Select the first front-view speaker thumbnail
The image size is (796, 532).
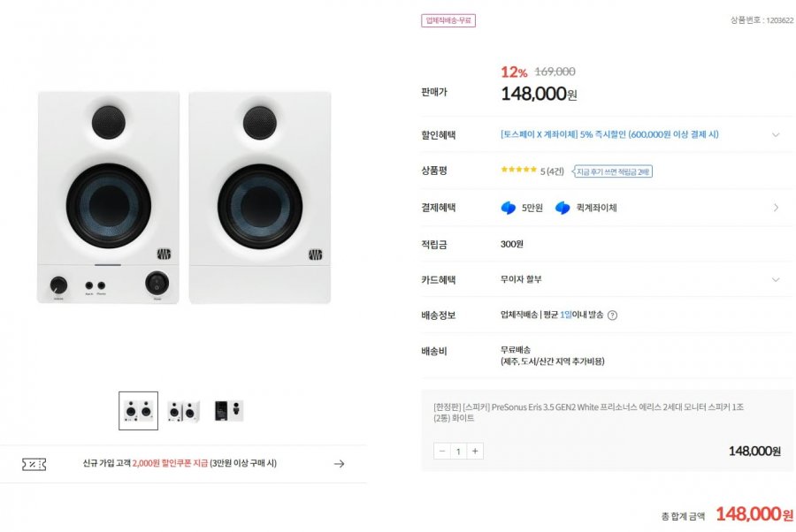pyautogui.click(x=138, y=411)
